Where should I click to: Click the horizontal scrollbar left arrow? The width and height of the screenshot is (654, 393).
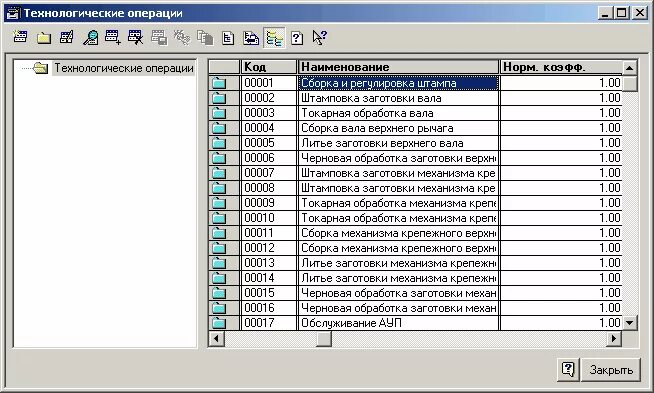point(216,338)
